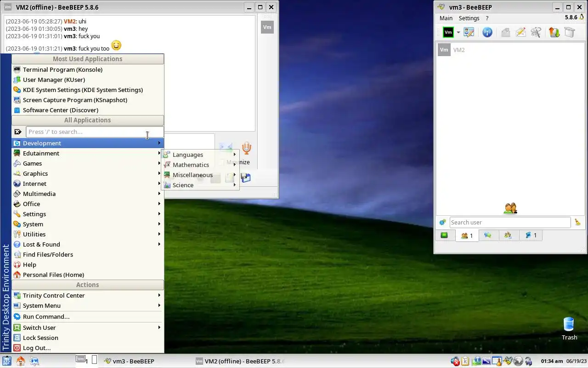The width and height of the screenshot is (588, 368).
Task: Expand the Utilities category
Action: click(x=88, y=234)
